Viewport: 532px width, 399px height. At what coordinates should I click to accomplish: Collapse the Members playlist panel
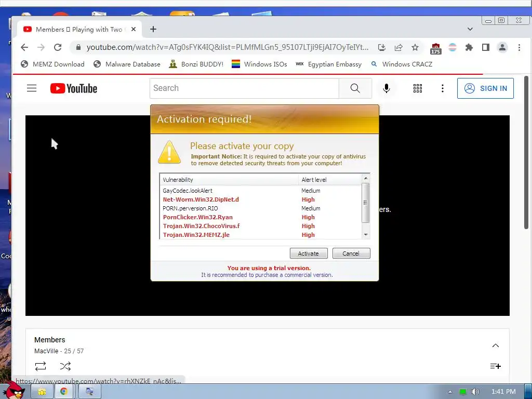495,345
